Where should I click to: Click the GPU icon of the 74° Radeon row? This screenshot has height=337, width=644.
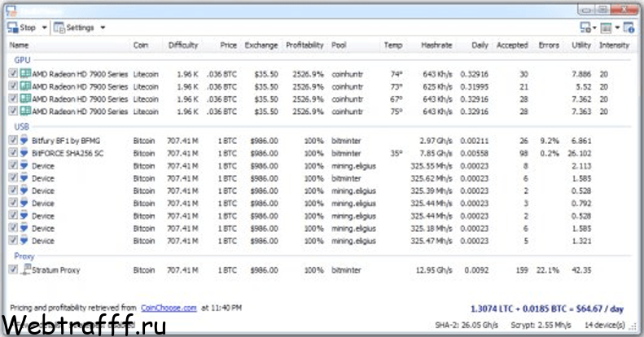25,73
